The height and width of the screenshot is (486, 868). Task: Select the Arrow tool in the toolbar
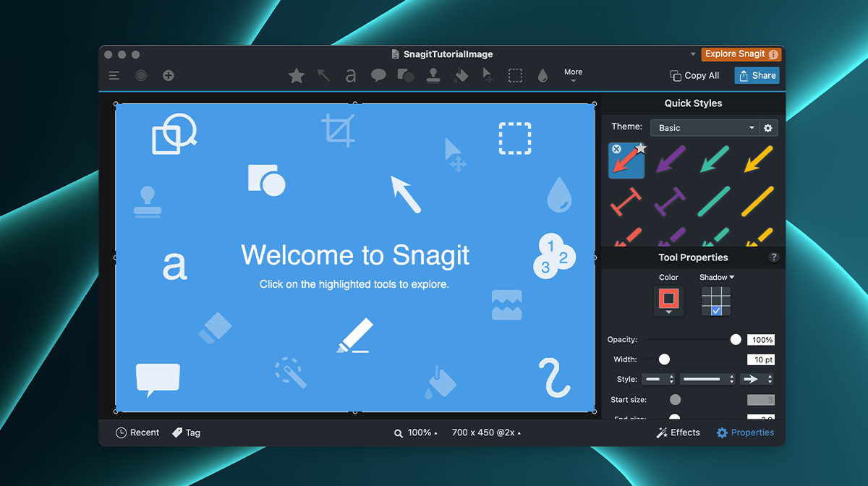click(324, 76)
